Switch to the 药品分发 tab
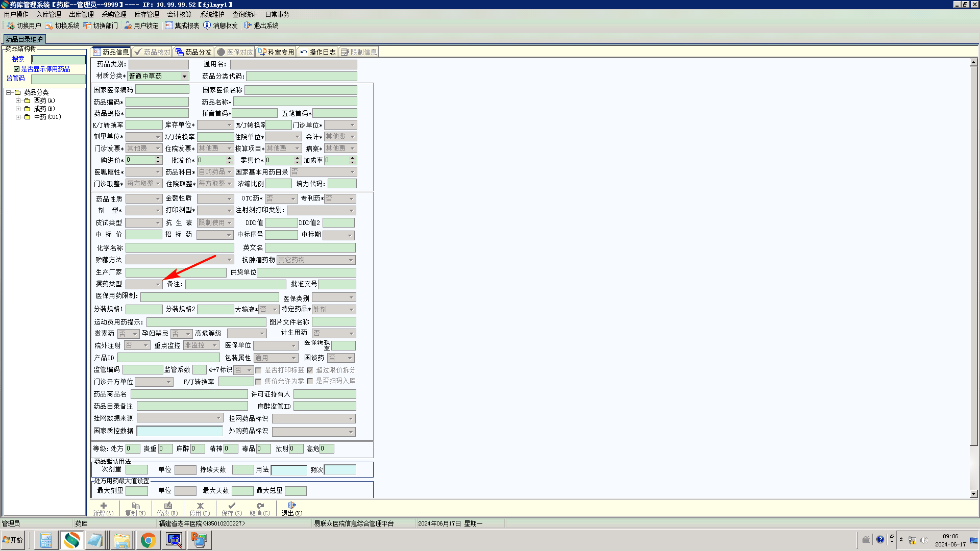980x551 pixels. (193, 52)
